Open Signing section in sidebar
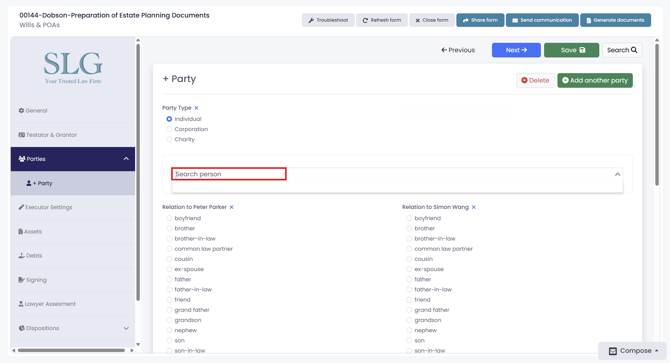This screenshot has width=670, height=363. (73, 280)
